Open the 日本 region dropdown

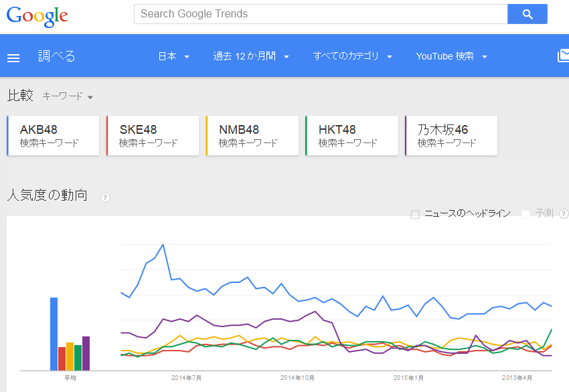point(174,57)
